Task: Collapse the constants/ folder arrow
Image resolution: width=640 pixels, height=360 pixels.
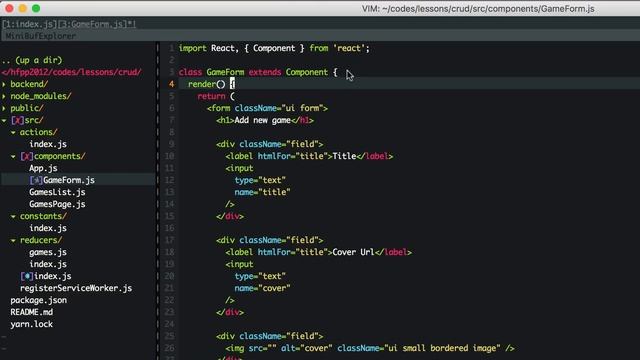Action: (13, 216)
